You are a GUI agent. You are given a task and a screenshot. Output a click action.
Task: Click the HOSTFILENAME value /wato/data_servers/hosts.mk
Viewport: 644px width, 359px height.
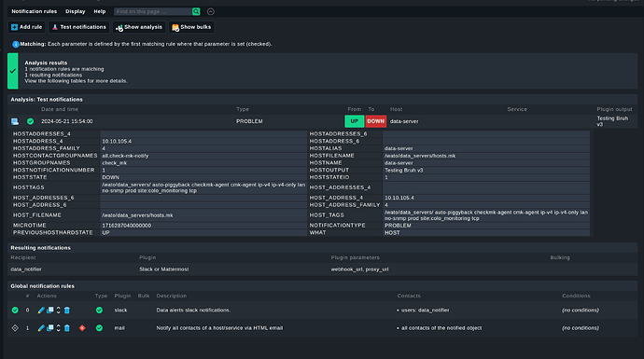tap(420, 156)
